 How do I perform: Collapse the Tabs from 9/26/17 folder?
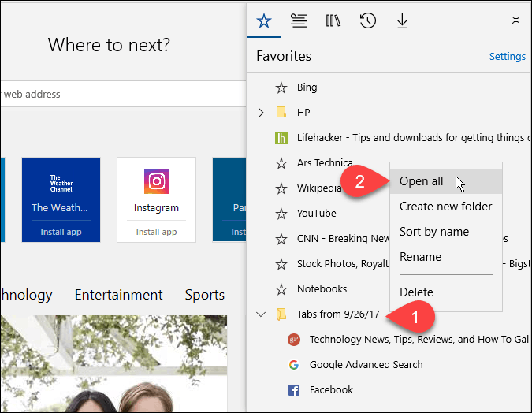pyautogui.click(x=261, y=314)
